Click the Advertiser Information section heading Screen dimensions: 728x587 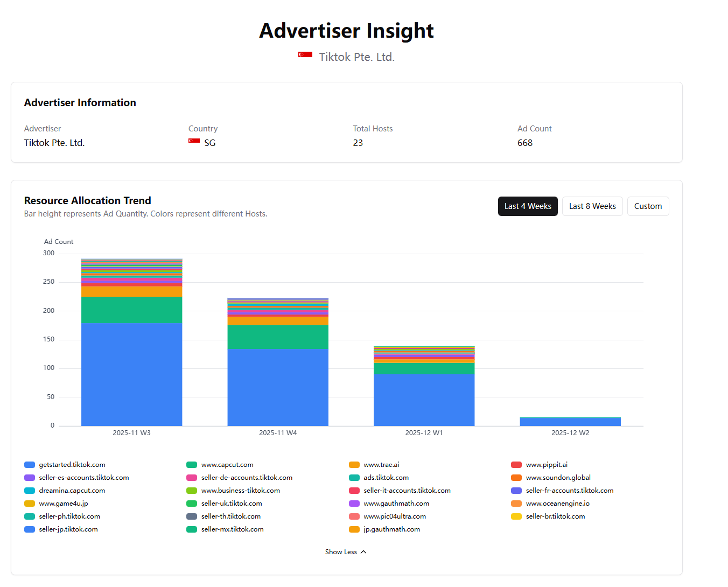80,102
